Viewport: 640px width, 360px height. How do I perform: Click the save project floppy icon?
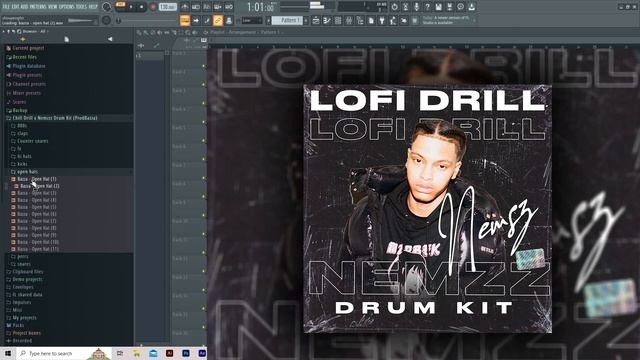[438, 7]
